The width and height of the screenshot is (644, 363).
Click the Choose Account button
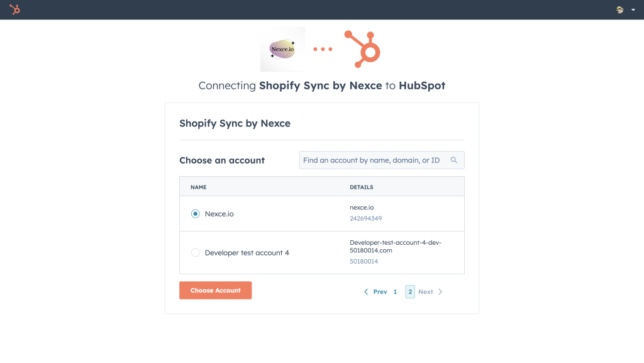point(216,290)
